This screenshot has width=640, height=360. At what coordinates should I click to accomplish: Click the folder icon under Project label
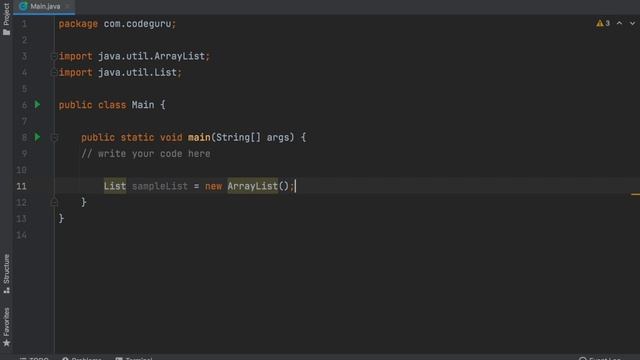pyautogui.click(x=6, y=32)
